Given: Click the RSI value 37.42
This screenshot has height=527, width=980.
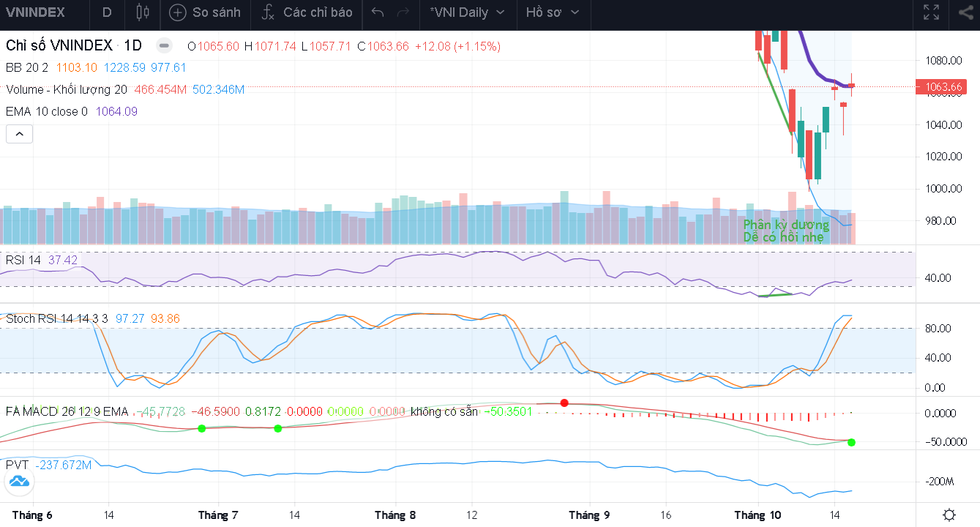Looking at the screenshot, I should tap(62, 260).
